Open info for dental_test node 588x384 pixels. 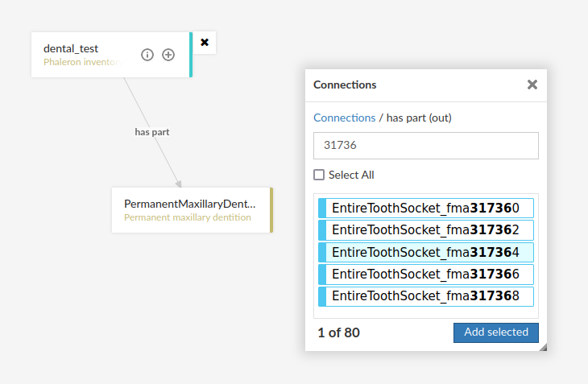pos(147,55)
